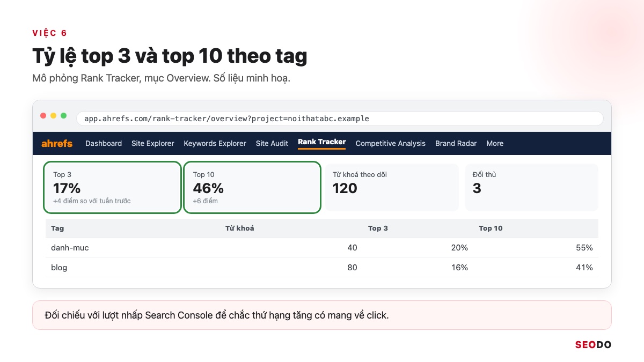Click the Mô phỏng Rank Tracker subtitle
This screenshot has height=362, width=644.
coord(161,78)
